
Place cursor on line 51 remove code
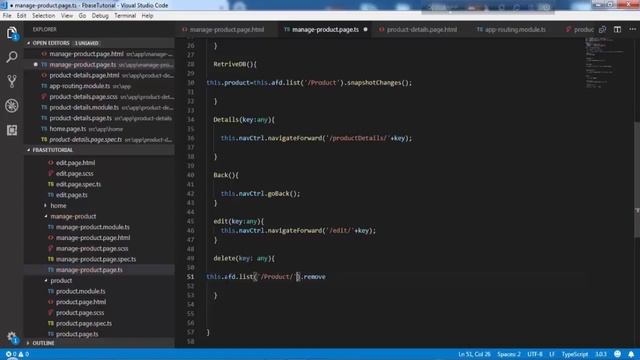pyautogui.click(x=315, y=277)
